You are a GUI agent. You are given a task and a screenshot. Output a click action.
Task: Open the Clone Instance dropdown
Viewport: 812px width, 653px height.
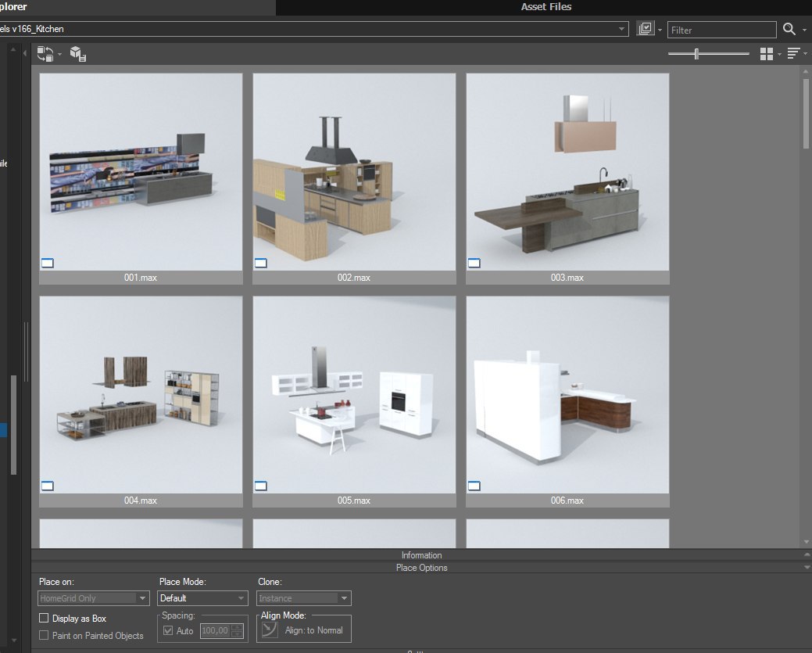(x=303, y=598)
